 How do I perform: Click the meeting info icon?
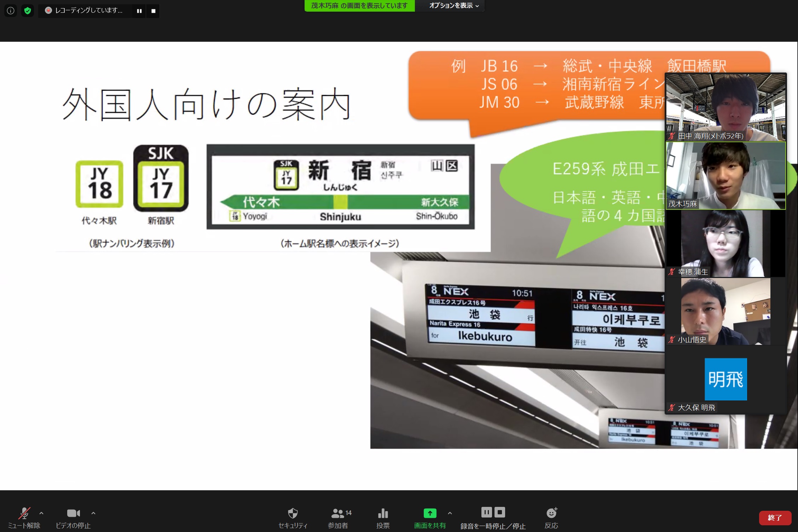point(11,11)
